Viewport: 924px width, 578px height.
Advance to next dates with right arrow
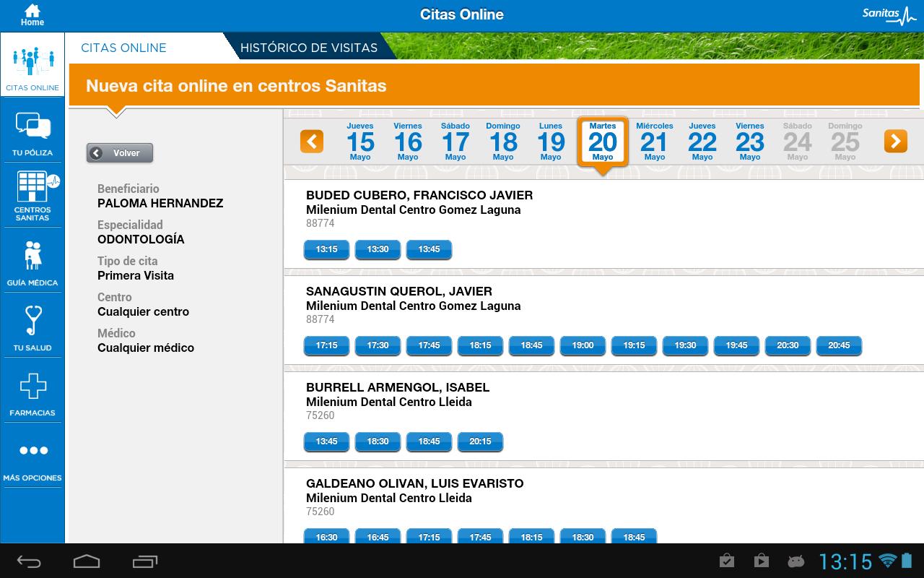(x=895, y=141)
